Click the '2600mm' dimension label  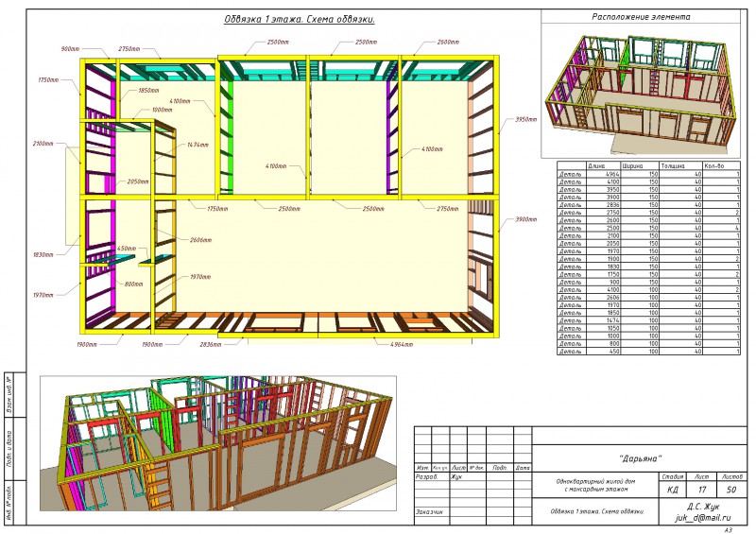pyautogui.click(x=448, y=42)
